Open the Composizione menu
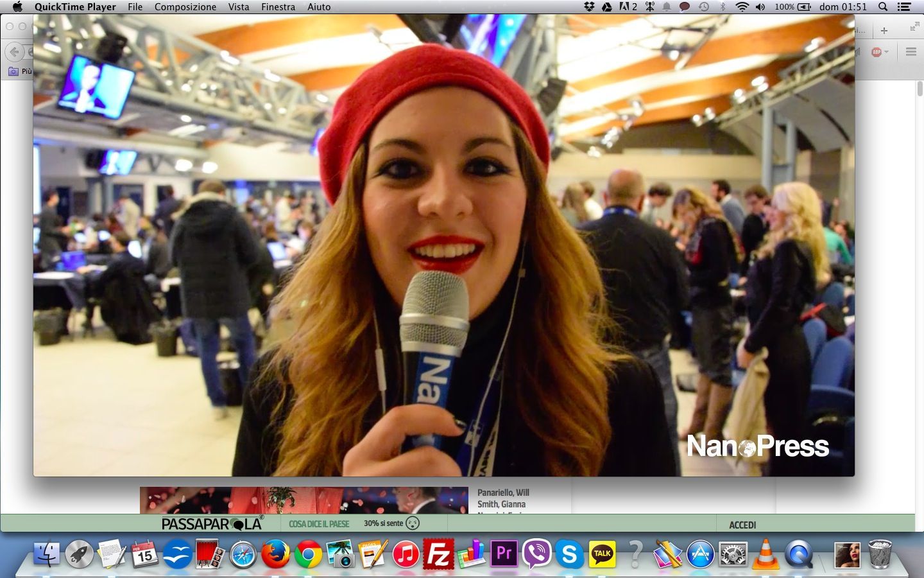The image size is (924, 578). (x=185, y=7)
